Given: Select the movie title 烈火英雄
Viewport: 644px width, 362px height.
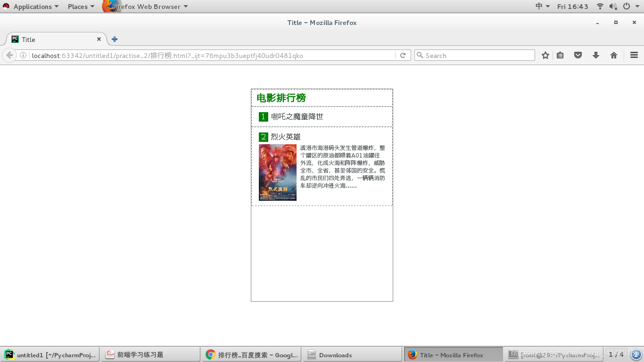Looking at the screenshot, I should tap(286, 137).
